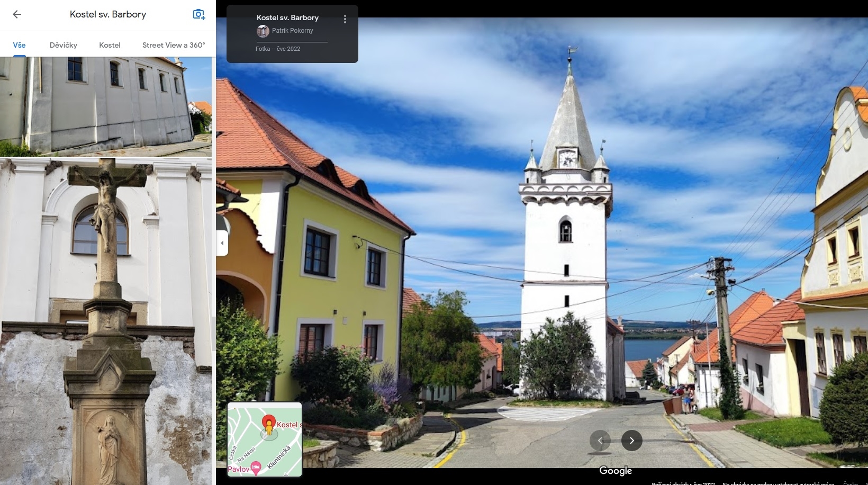This screenshot has height=485, width=868.
Task: Open the three-dot menu on the photo card
Action: (345, 19)
